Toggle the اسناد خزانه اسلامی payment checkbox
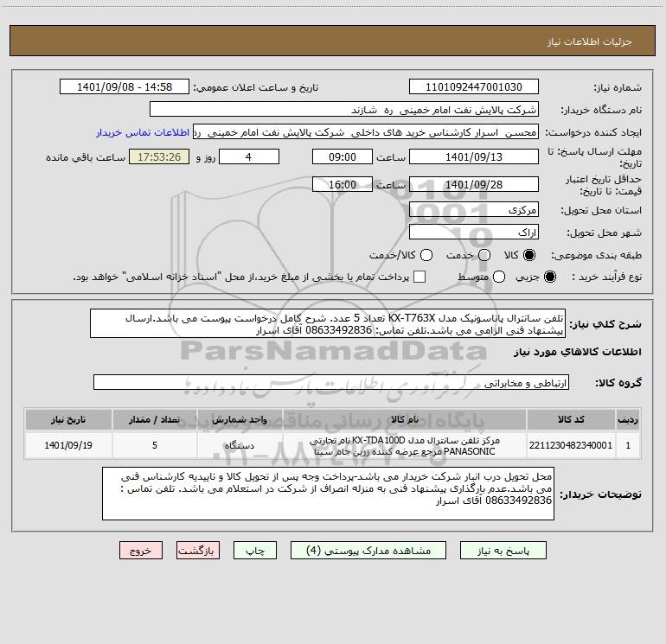This screenshot has height=644, width=666. (419, 277)
